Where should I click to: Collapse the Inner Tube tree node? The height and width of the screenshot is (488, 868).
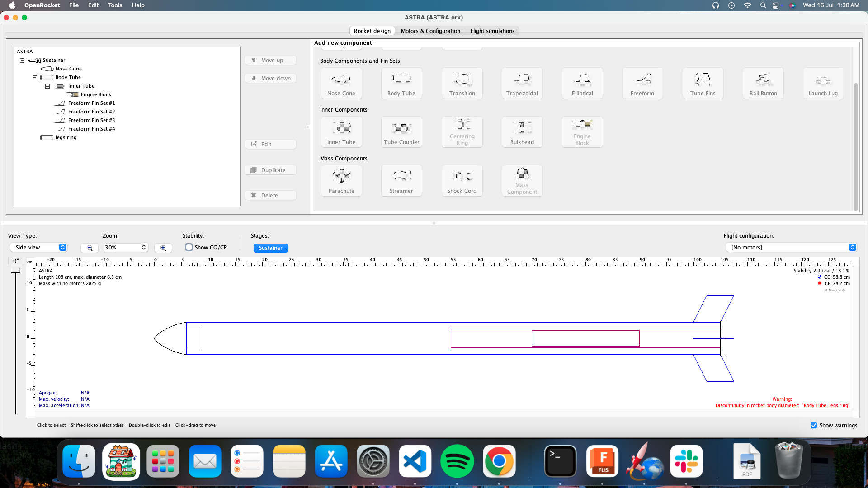coord(47,86)
